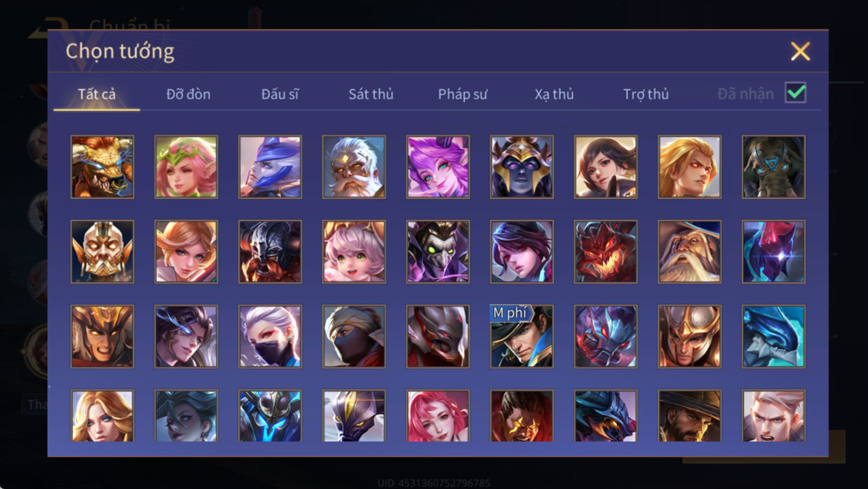Viewport: 868px width, 489px height.
Task: Choose the blue shark hero portrait
Action: coord(774,337)
